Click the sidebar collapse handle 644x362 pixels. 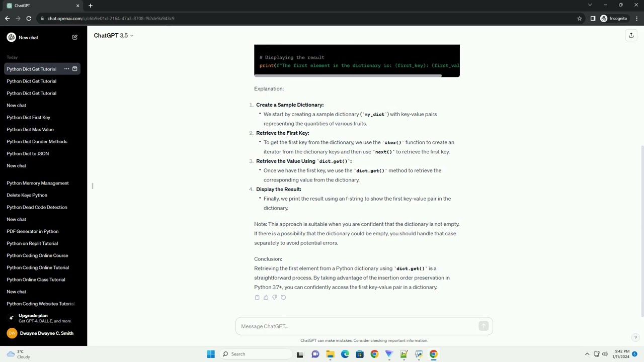click(93, 186)
